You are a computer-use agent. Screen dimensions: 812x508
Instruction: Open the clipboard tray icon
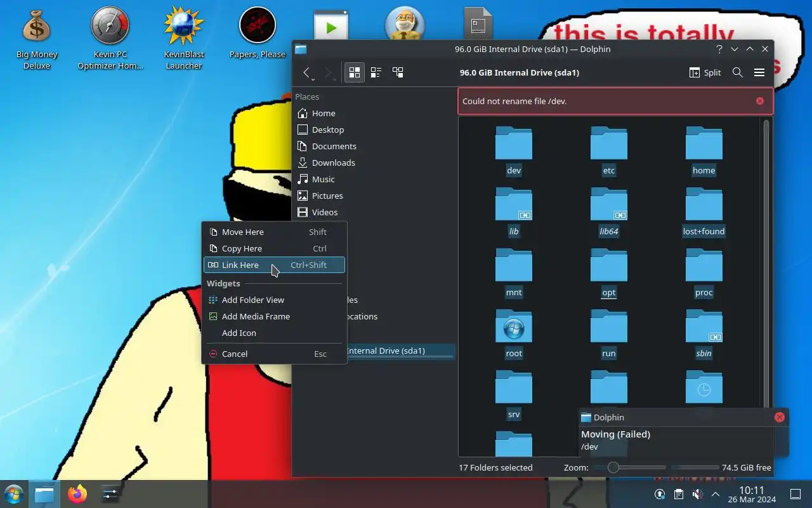[x=678, y=494]
